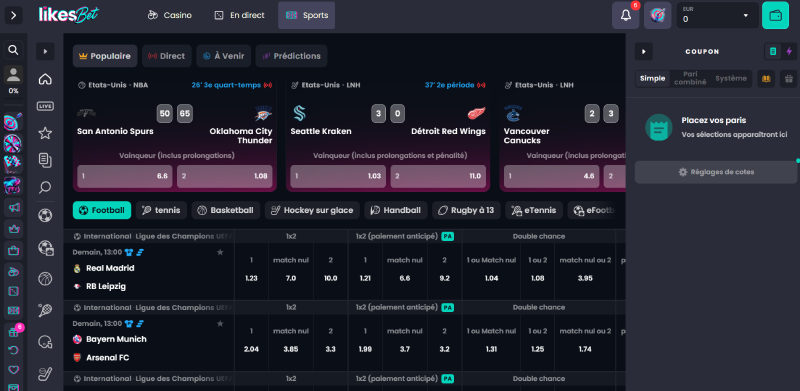This screenshot has height=391, width=800.
Task: Expand the main left navigation chevron
Action: (13, 15)
